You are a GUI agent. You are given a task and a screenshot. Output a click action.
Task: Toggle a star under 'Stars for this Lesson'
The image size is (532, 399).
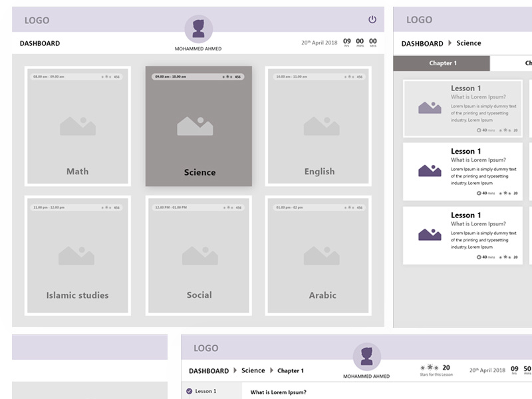pos(431,365)
